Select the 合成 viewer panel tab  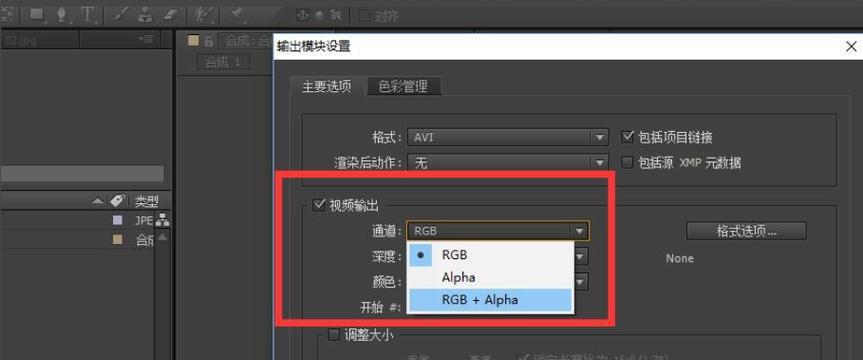pyautogui.click(x=244, y=41)
